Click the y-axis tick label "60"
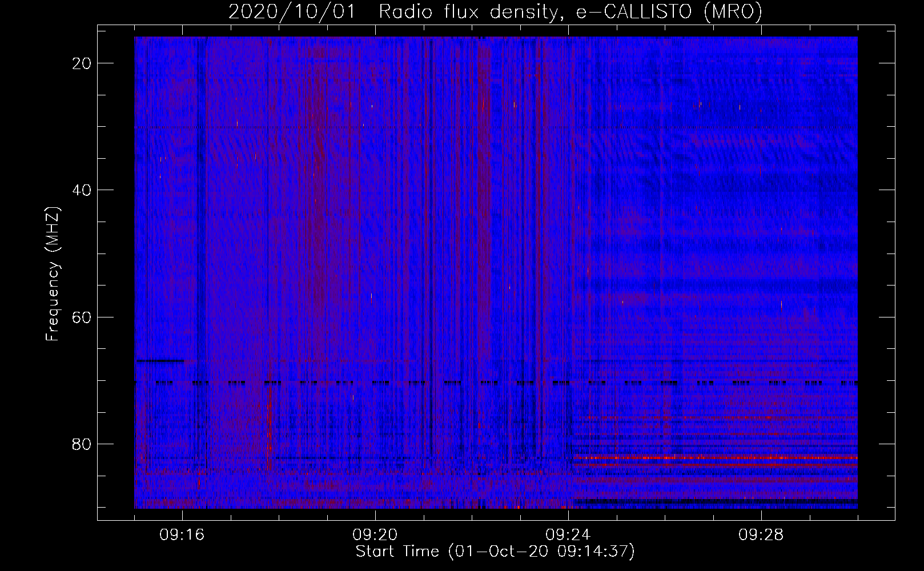This screenshot has width=924, height=571. click(82, 317)
